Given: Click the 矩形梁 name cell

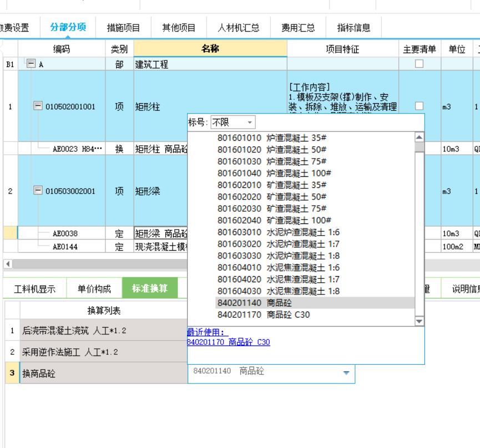Looking at the screenshot, I should point(161,191).
